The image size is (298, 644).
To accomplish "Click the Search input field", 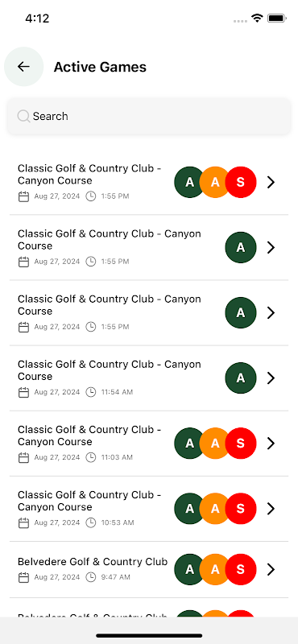I will coord(149,116).
